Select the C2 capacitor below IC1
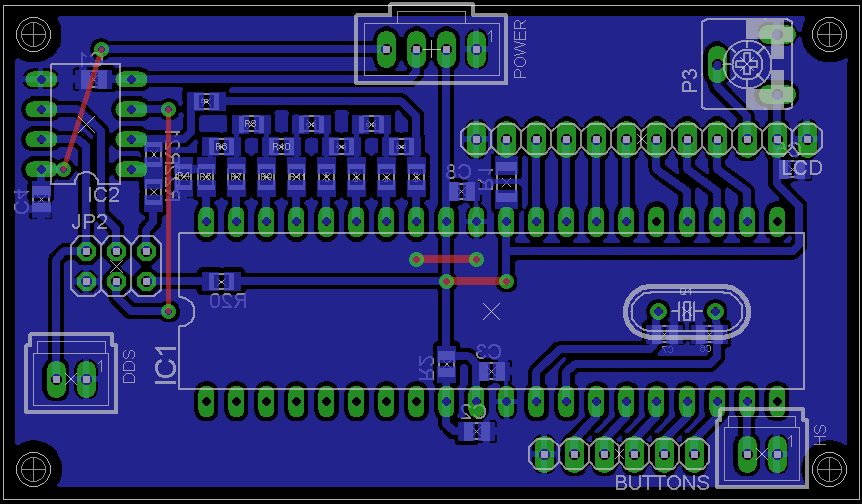The image size is (862, 504). pyautogui.click(x=476, y=431)
